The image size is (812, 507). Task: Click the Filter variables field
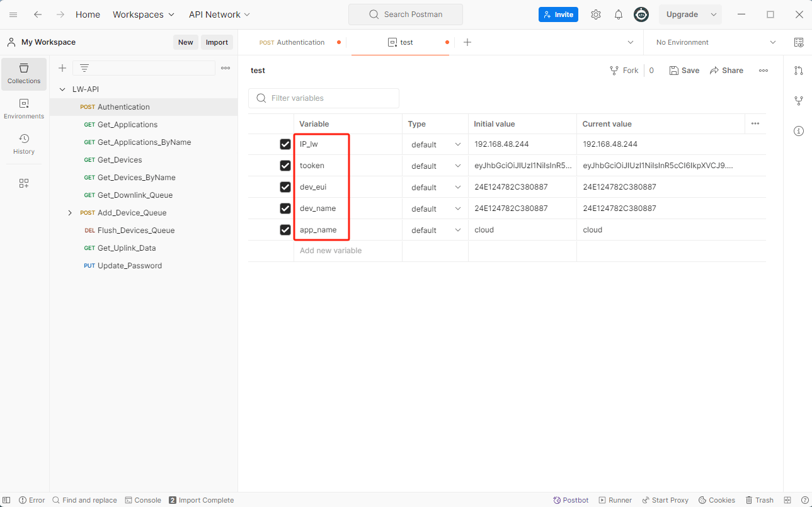324,98
